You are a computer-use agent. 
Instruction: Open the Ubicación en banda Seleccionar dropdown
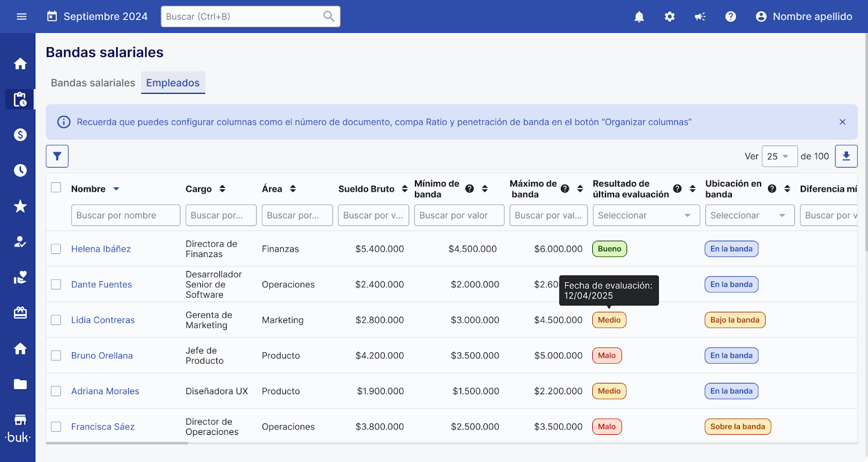[749, 215]
